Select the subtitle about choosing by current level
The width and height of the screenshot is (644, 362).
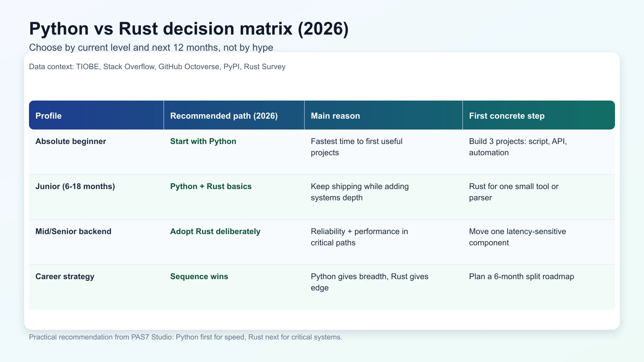tap(151, 47)
